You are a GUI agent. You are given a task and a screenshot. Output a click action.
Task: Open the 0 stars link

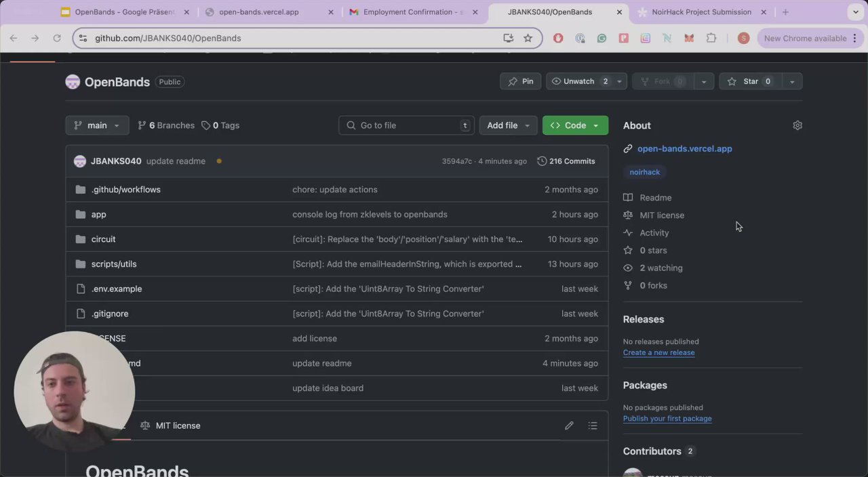[x=645, y=251]
